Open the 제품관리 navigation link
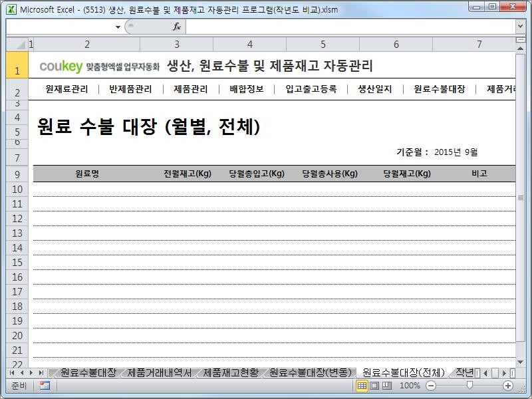The width and height of the screenshot is (532, 399). click(x=190, y=89)
